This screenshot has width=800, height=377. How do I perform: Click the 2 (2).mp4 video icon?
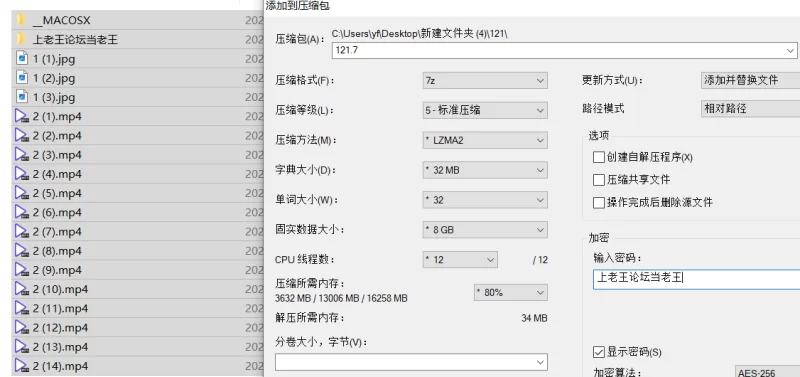(21, 135)
